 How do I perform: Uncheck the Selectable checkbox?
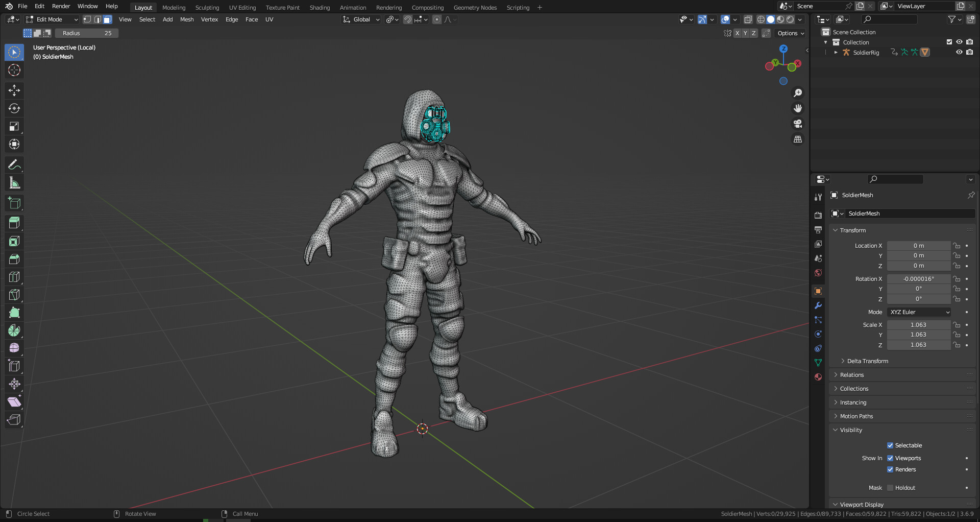(x=890, y=445)
